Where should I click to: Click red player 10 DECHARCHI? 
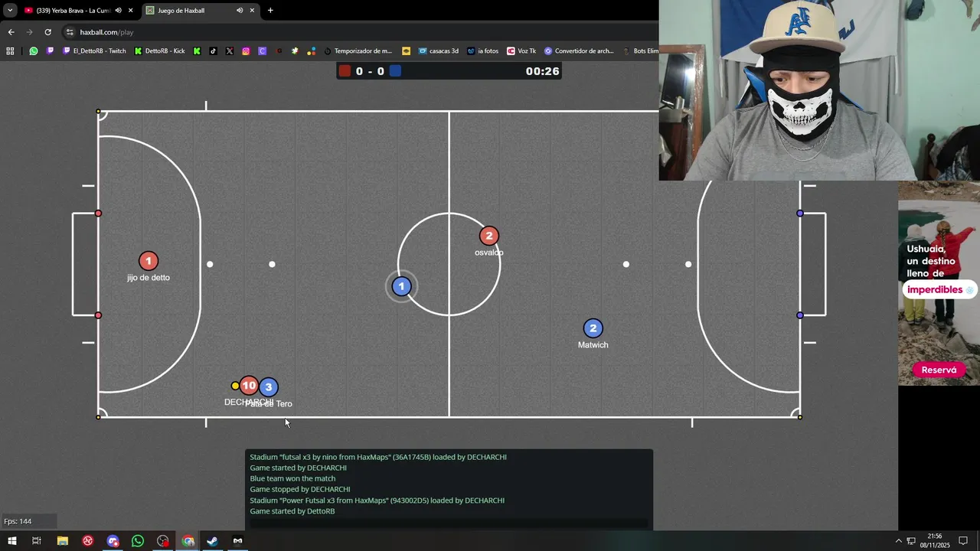coord(248,386)
